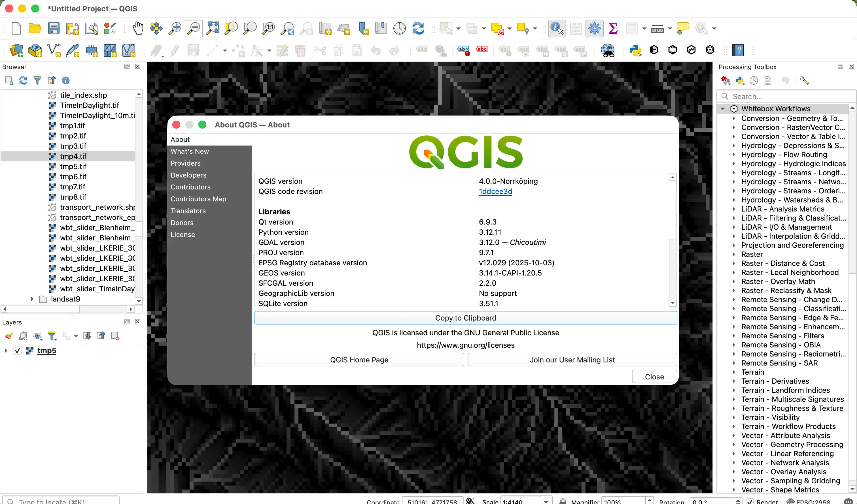
Task: Open the filter legend dropdown arrow
Action: click(75, 336)
